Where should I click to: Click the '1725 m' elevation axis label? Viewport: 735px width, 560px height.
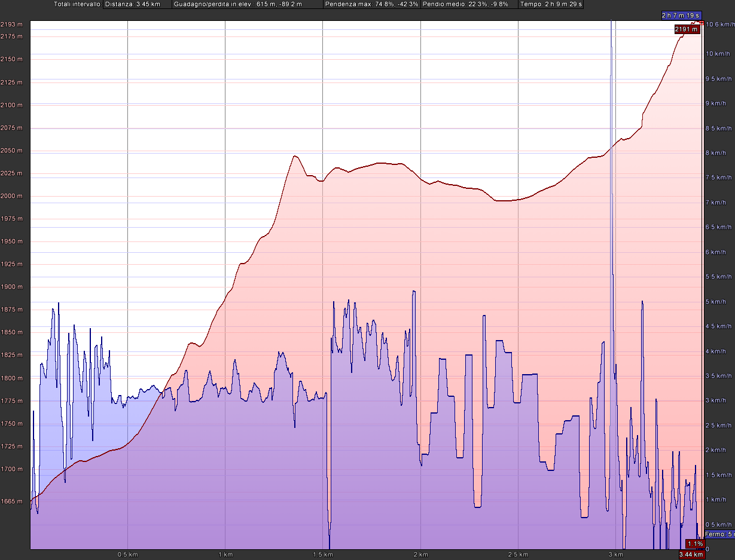pyautogui.click(x=12, y=446)
